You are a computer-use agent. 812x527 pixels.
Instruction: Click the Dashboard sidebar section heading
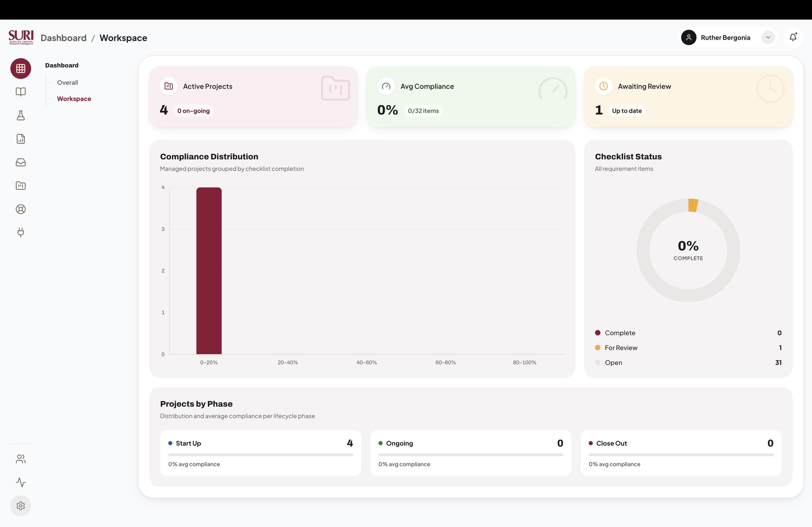tap(62, 65)
